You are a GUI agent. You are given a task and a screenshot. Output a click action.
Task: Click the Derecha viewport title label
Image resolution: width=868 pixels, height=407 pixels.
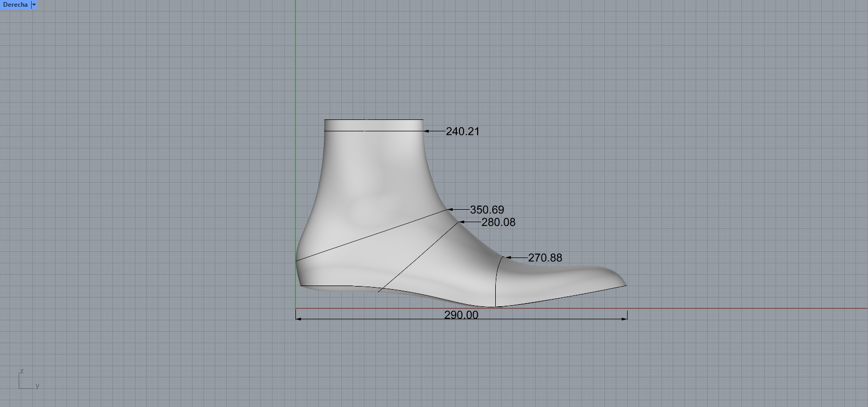[15, 5]
